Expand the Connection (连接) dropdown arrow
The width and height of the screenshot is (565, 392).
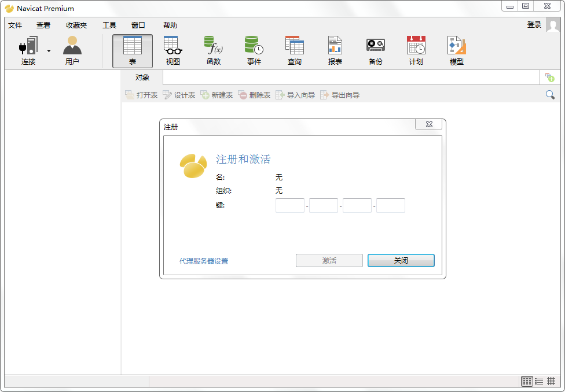coord(49,51)
